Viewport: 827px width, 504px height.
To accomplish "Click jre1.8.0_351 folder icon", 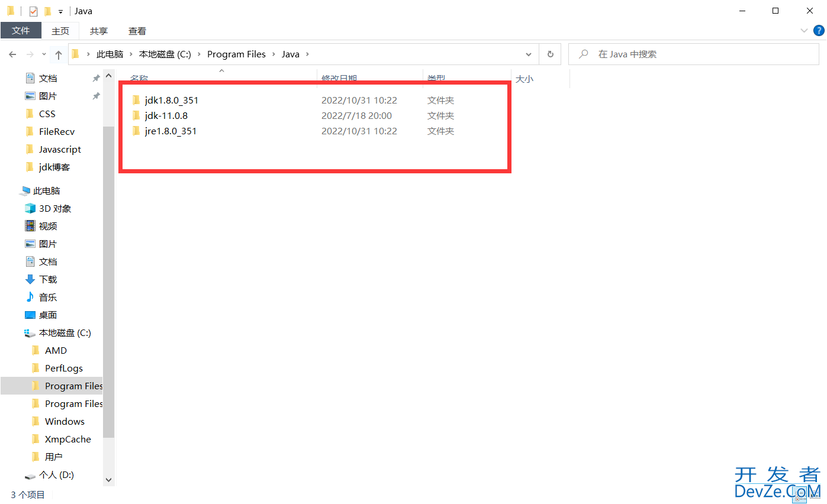I will coord(136,131).
